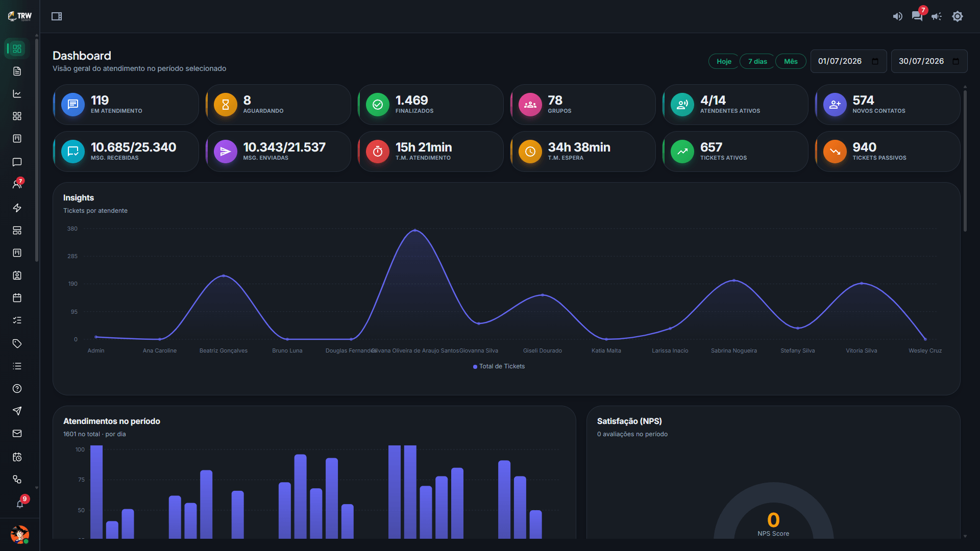Open the chats icon with badge 7
980x551 pixels.
(x=917, y=16)
